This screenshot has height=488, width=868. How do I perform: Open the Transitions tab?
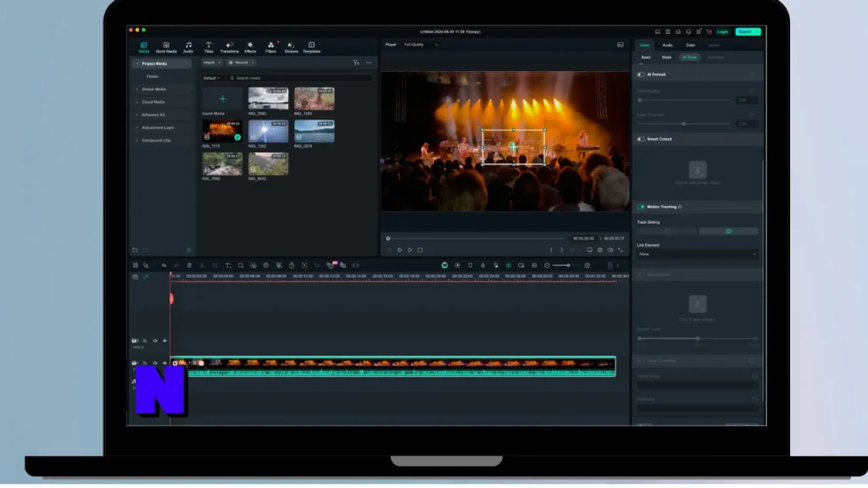pyautogui.click(x=229, y=47)
